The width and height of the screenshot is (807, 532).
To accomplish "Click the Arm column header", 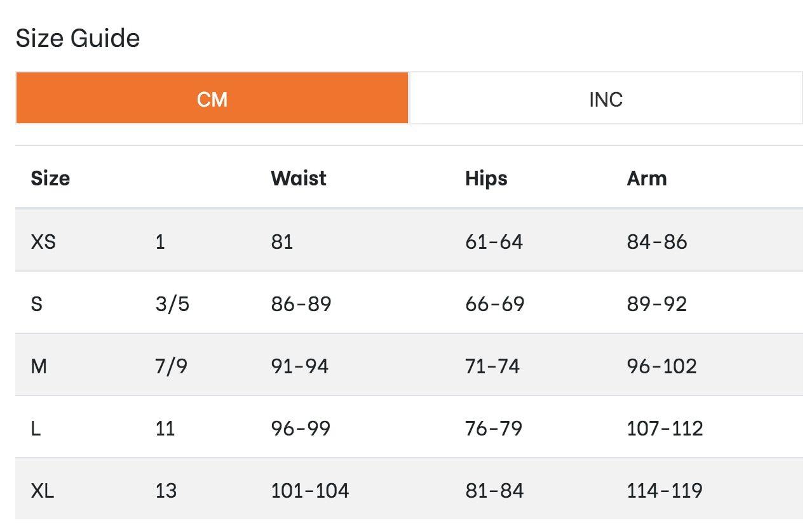I will 646,178.
